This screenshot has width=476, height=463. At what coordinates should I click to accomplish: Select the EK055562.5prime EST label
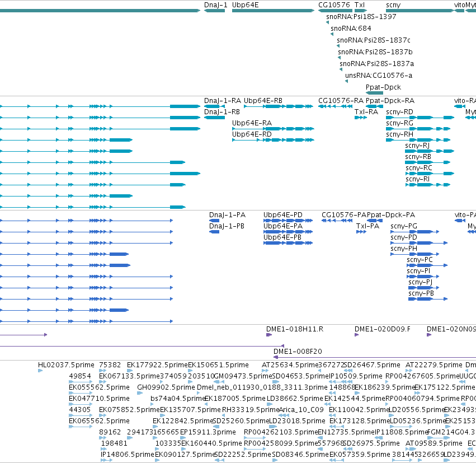[99, 387]
